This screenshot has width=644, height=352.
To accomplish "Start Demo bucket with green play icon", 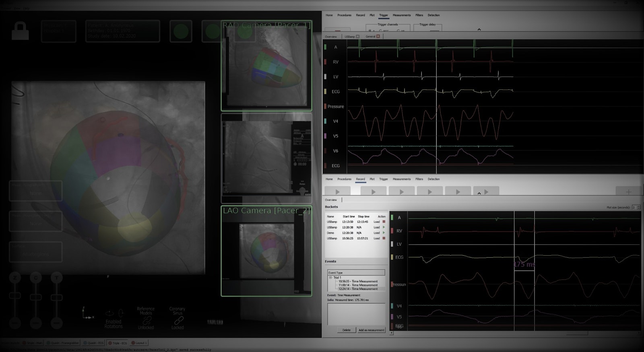I will [384, 233].
